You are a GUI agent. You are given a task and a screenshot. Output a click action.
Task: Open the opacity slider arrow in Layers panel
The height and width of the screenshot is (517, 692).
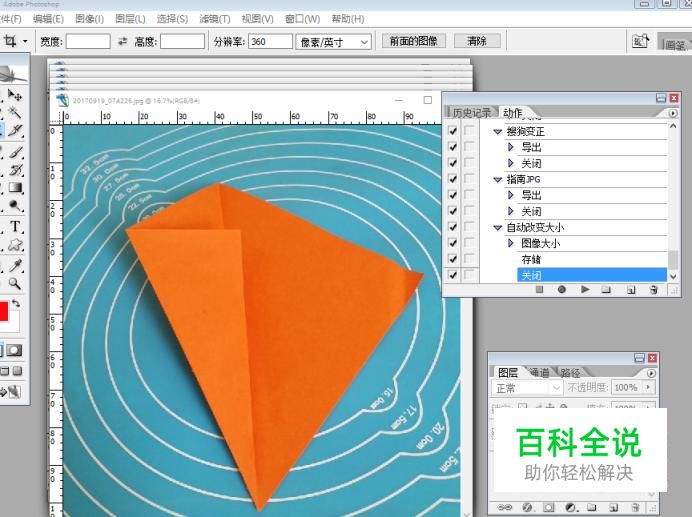648,387
